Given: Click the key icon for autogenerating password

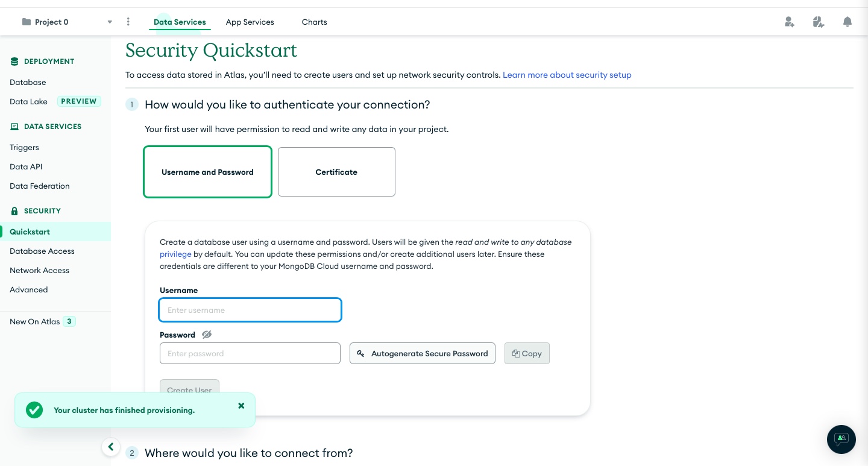Looking at the screenshot, I should (360, 354).
